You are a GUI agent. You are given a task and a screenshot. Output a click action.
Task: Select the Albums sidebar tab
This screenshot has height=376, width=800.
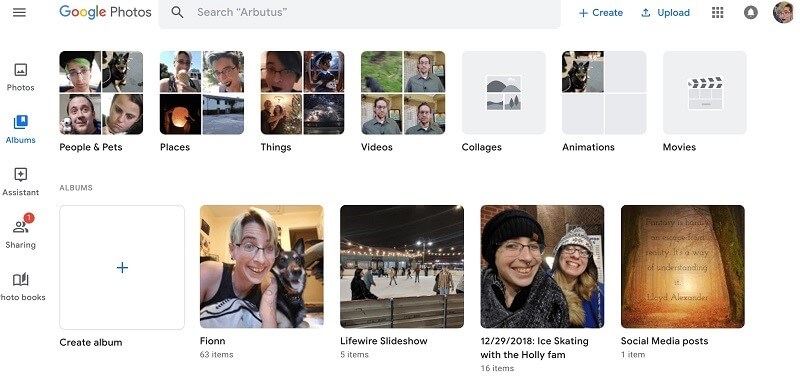pos(20,129)
